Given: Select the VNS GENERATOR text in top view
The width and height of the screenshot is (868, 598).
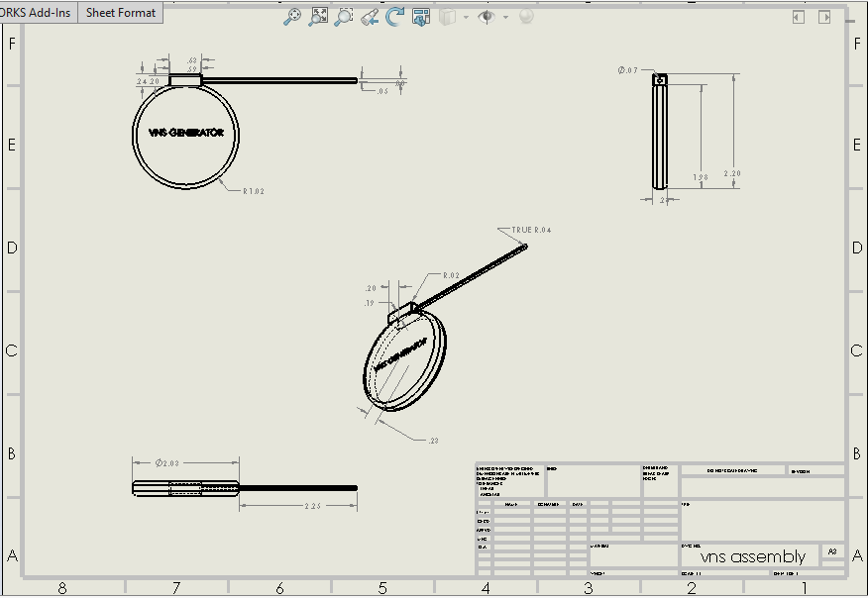Looking at the screenshot, I should coord(185,133).
